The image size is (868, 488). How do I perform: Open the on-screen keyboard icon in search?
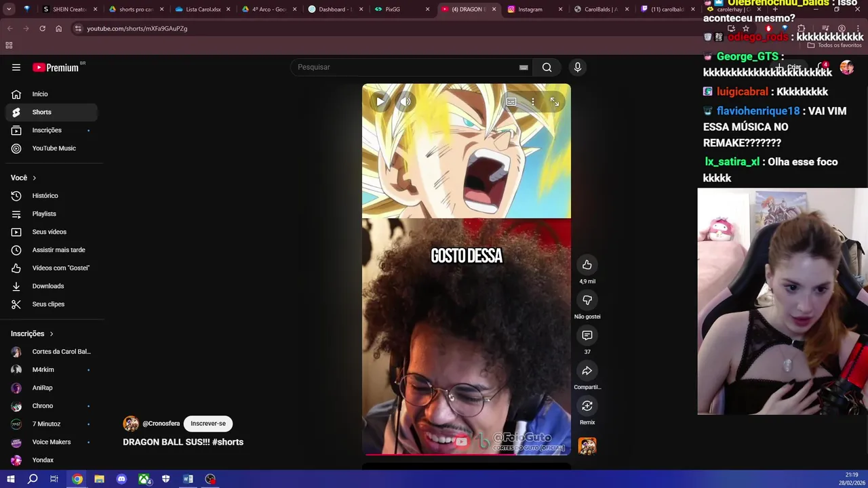pyautogui.click(x=524, y=67)
